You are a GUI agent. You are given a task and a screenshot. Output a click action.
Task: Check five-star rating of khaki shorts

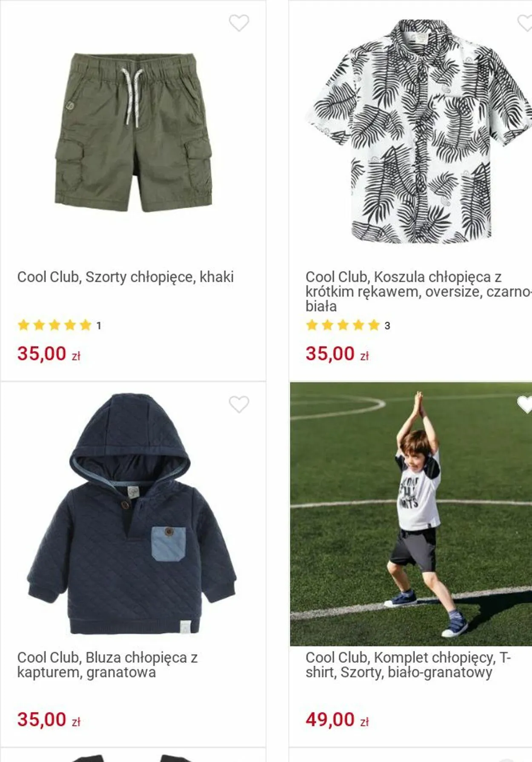[55, 325]
